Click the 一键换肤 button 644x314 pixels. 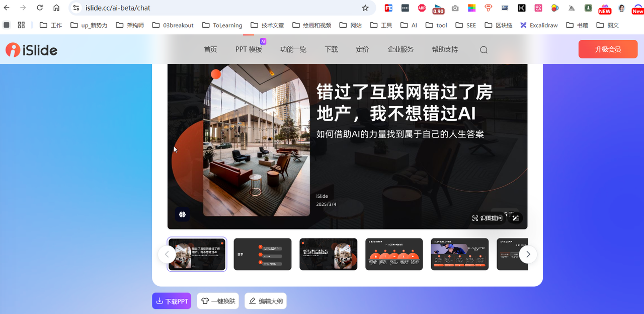(218, 301)
